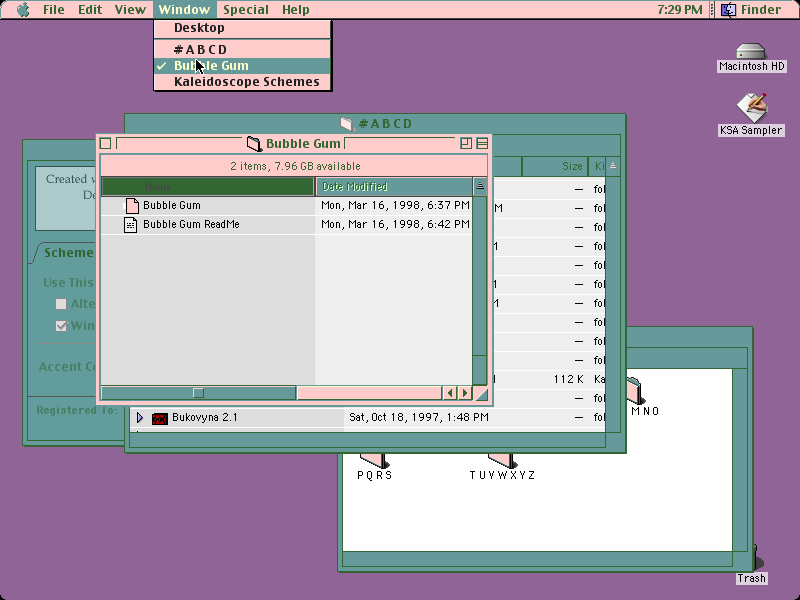Open the View menu
The width and height of the screenshot is (800, 600).
[x=130, y=10]
